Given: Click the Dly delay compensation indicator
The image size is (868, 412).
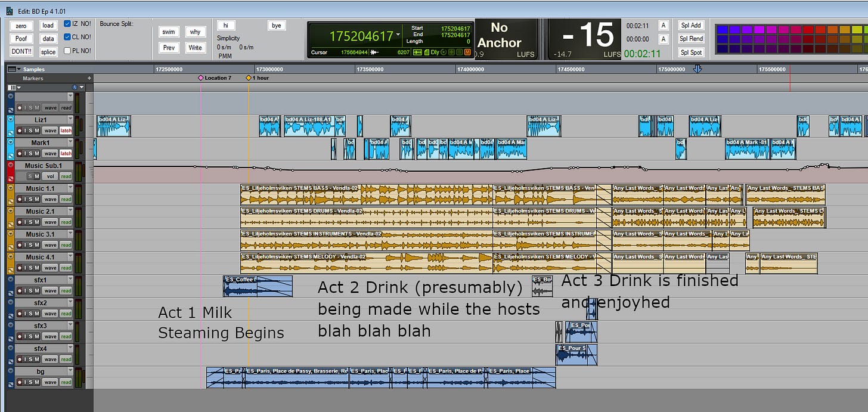Looking at the screenshot, I should 434,52.
